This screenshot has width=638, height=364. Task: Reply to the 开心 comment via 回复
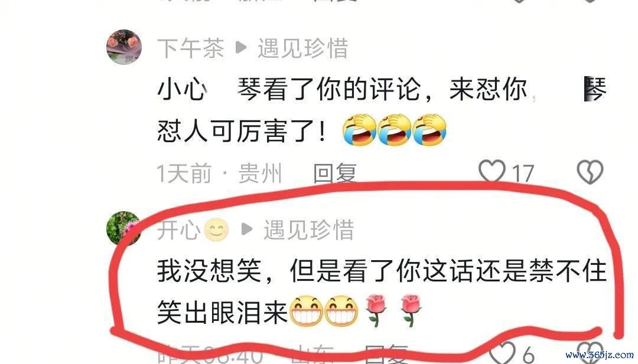385,354
